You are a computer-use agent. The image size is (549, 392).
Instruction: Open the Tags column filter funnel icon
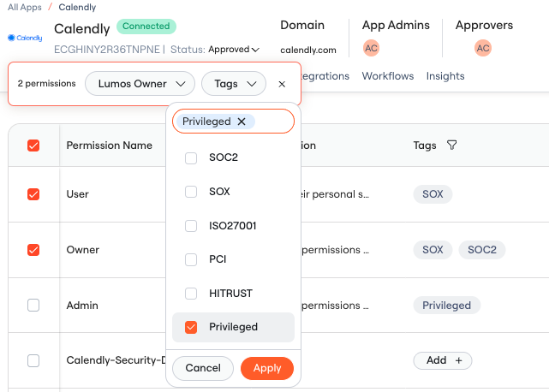(x=451, y=145)
